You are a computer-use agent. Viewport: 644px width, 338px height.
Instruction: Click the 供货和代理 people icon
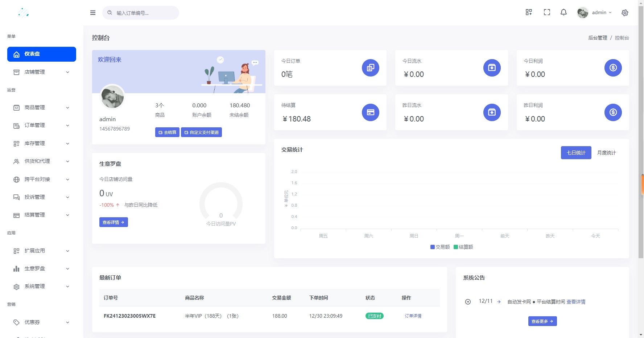click(x=16, y=161)
